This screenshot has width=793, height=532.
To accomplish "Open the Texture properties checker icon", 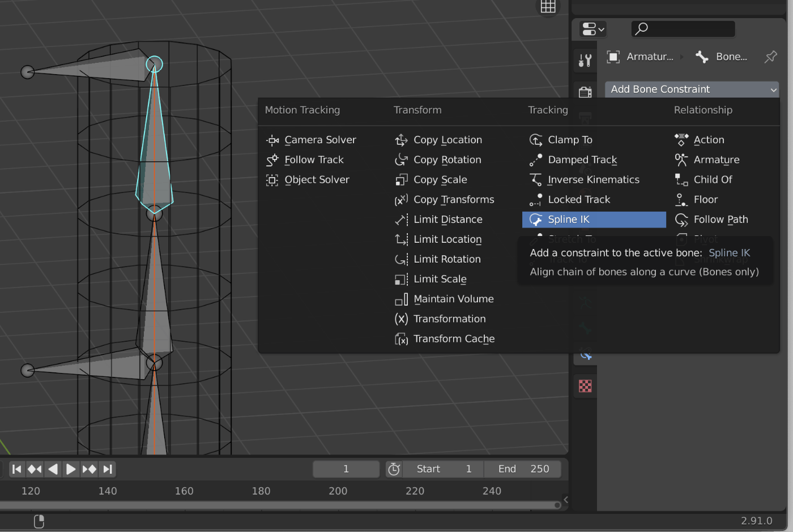I will click(585, 386).
